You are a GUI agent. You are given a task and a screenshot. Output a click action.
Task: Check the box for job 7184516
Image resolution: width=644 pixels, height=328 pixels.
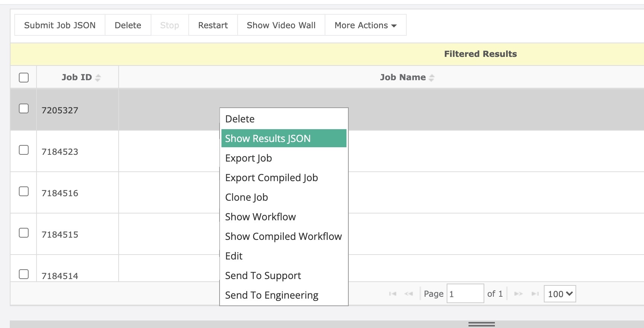coord(24,191)
